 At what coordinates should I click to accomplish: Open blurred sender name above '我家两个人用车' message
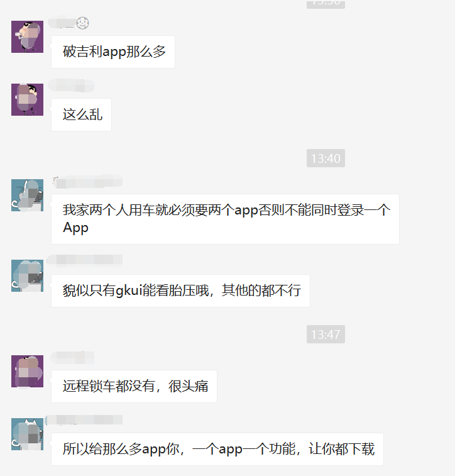(87, 182)
